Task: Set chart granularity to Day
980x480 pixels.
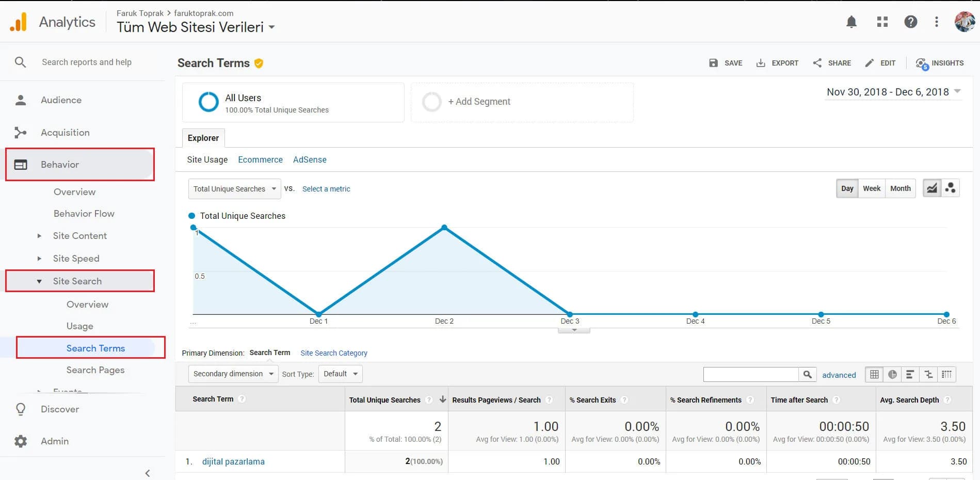Action: click(847, 188)
